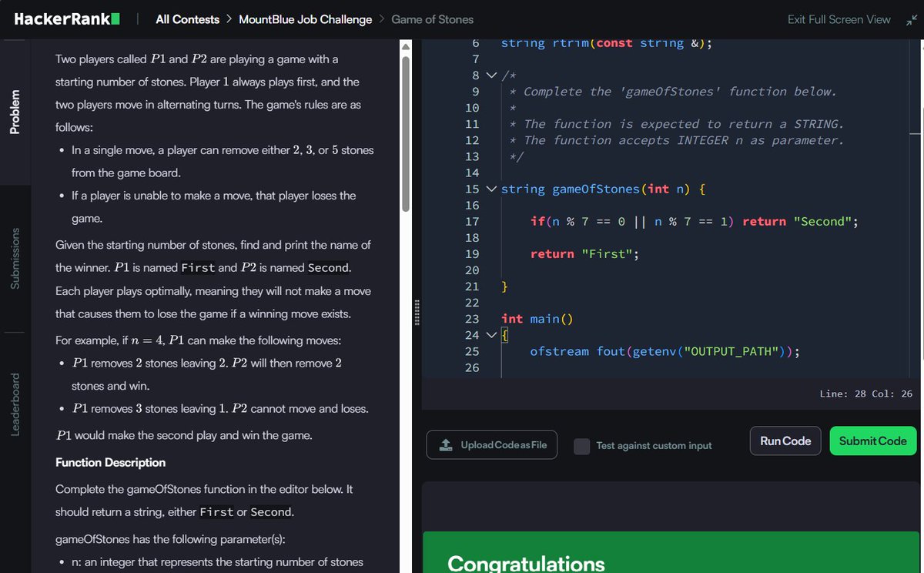This screenshot has width=924, height=573.
Task: Click the upload icon in Upload Code as File
Action: 446,445
